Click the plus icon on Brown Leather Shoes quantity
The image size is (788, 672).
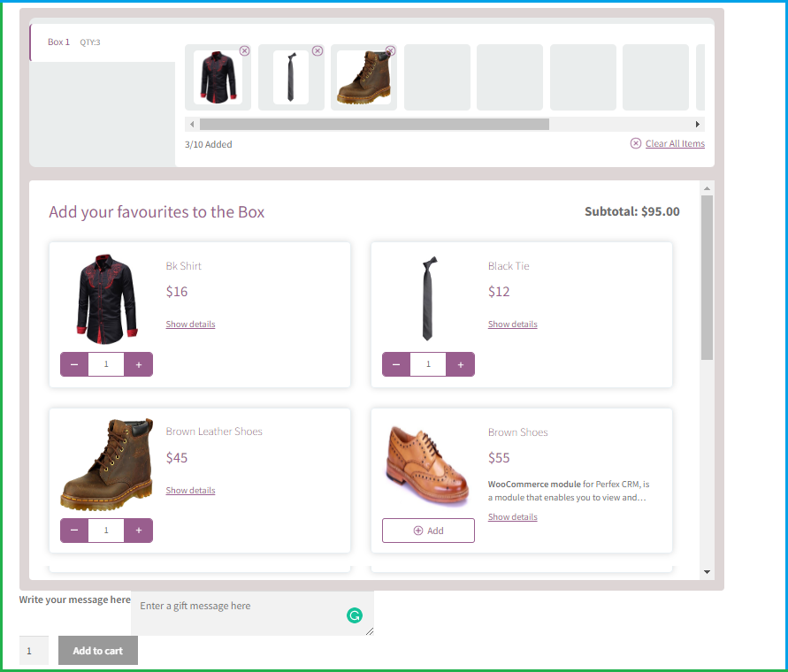point(138,530)
